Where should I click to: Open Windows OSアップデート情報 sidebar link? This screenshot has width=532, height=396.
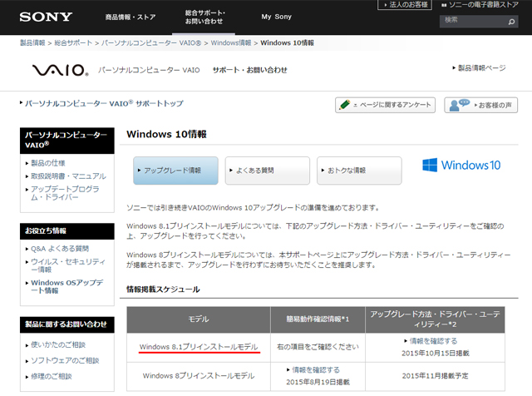click(x=66, y=287)
